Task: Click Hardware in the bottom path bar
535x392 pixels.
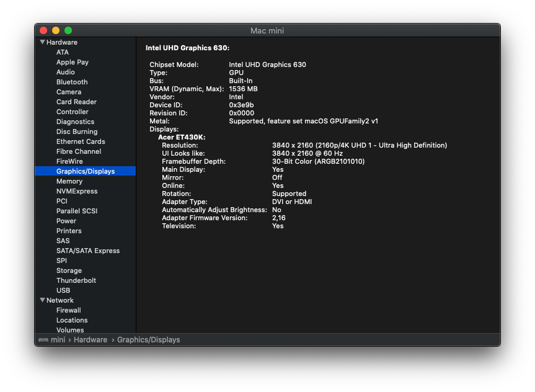Action: pos(91,340)
